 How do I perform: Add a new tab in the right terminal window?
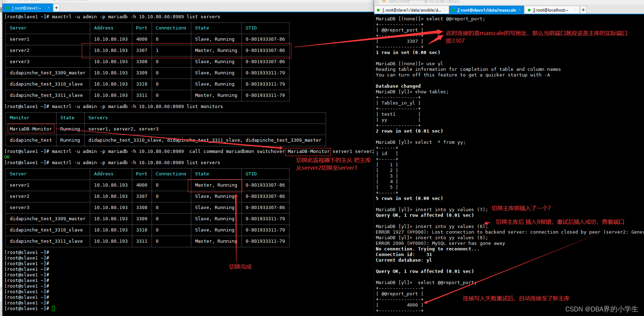[x=583, y=10]
